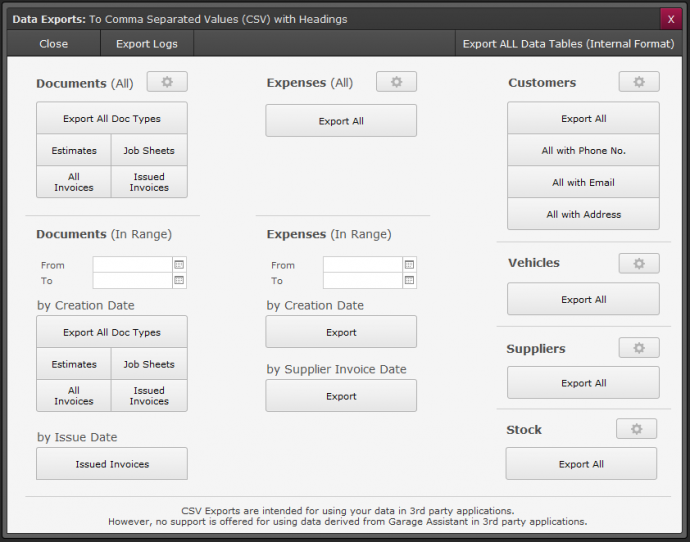690x542 pixels.
Task: Click Export under by Supplier Invoice Date
Action: [341, 396]
